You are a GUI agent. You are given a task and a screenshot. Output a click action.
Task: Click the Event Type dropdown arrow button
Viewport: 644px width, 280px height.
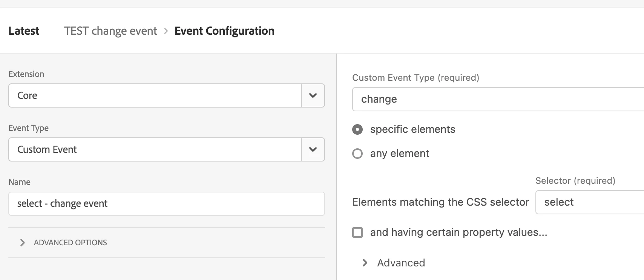coord(313,149)
